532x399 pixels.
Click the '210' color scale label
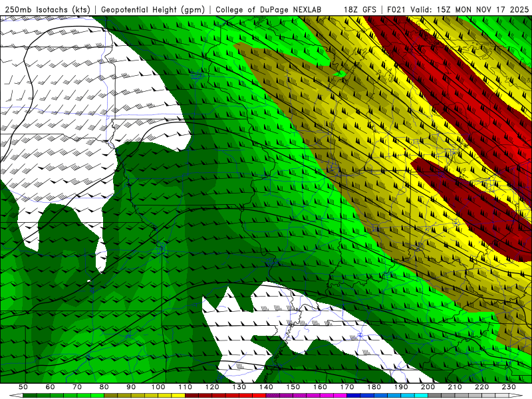click(x=455, y=387)
